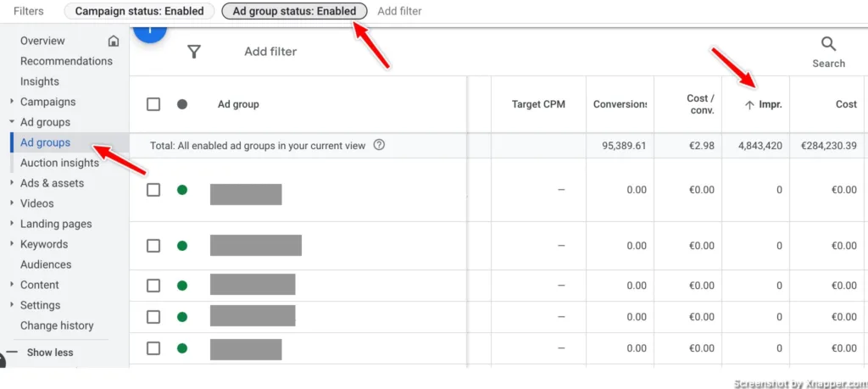Image resolution: width=868 pixels, height=389 pixels.
Task: Click the Add filter field in toolbar
Action: 270,52
